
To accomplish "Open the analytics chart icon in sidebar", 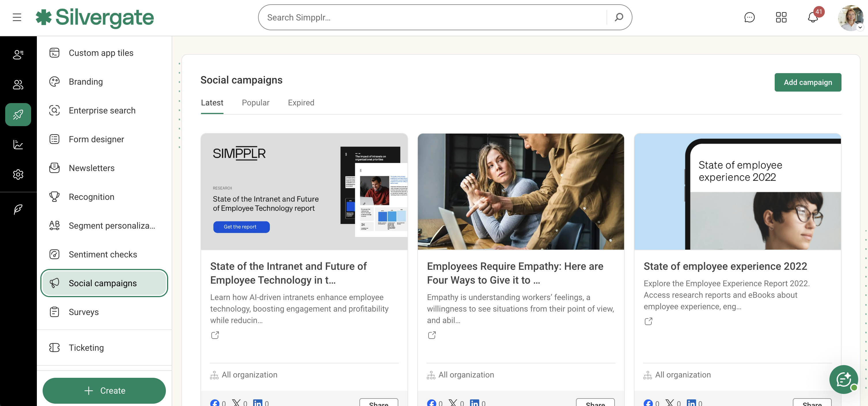I will pos(18,145).
